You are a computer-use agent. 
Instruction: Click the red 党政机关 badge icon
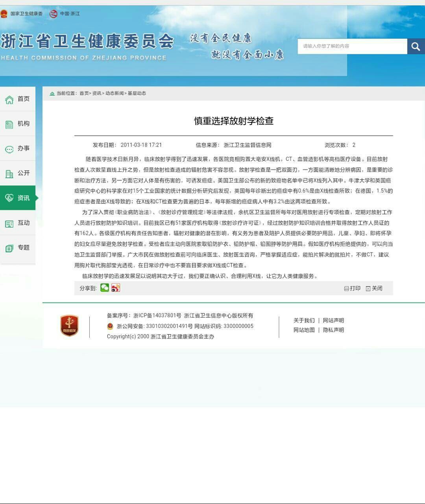pyautogui.click(x=69, y=326)
